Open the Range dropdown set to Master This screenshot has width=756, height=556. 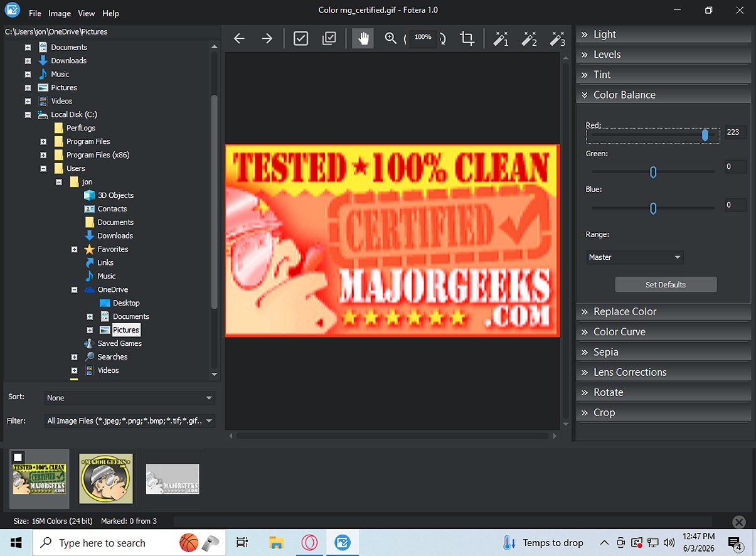coord(634,257)
